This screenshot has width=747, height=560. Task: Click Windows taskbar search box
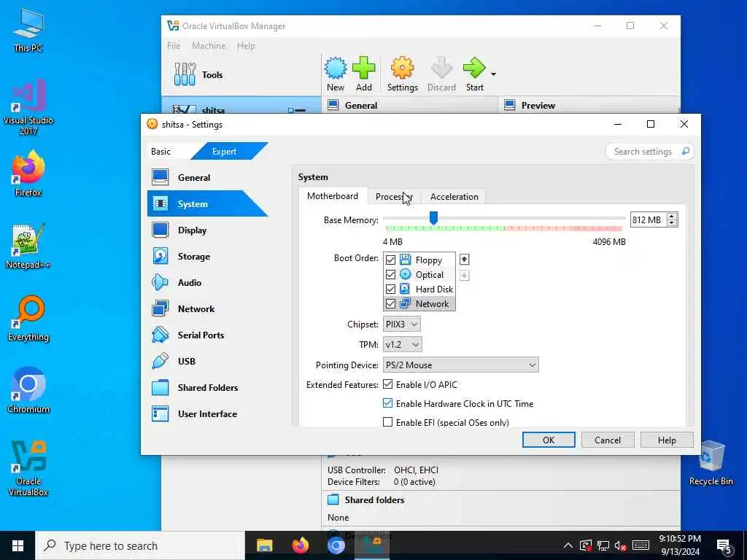point(140,545)
